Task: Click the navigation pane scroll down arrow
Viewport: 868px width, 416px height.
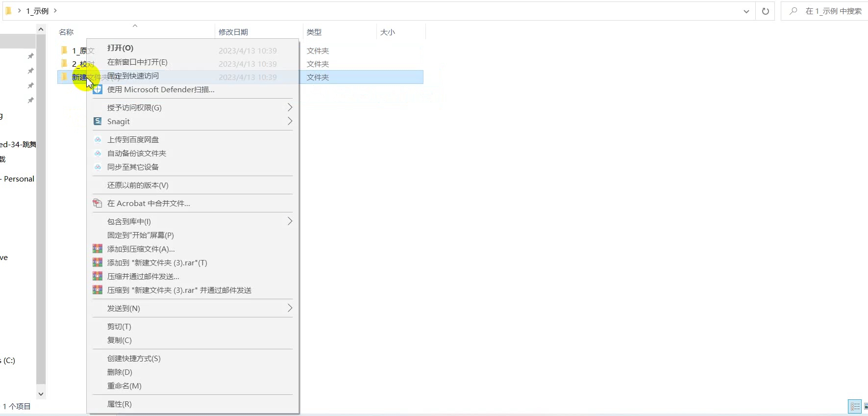Action: pyautogui.click(x=41, y=393)
